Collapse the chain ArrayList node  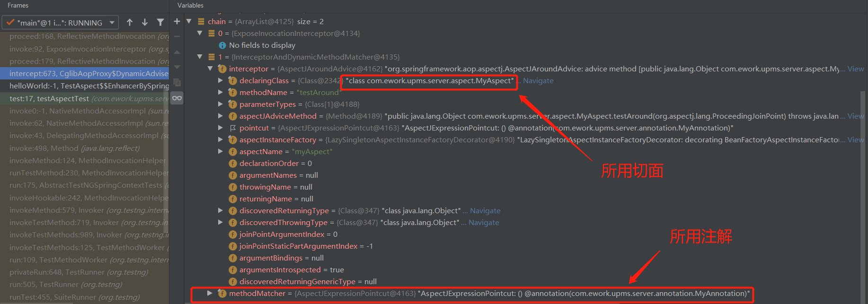point(189,21)
